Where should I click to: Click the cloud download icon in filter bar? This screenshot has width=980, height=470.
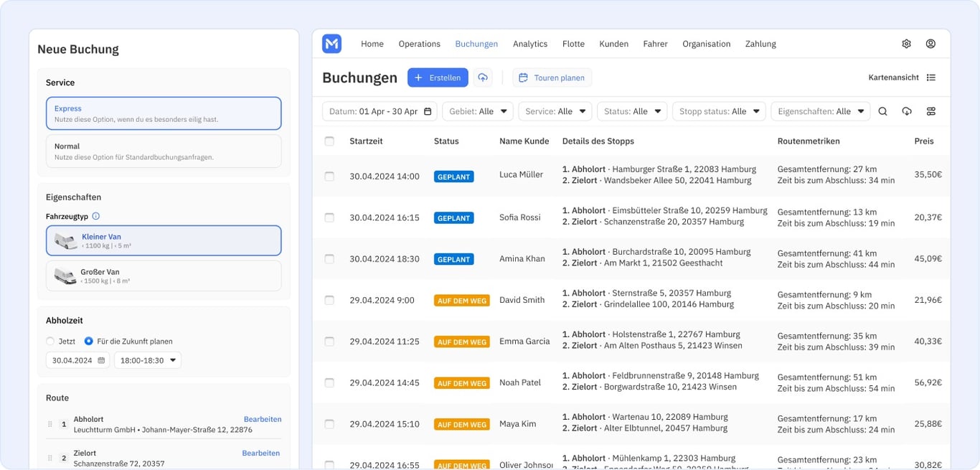[907, 111]
